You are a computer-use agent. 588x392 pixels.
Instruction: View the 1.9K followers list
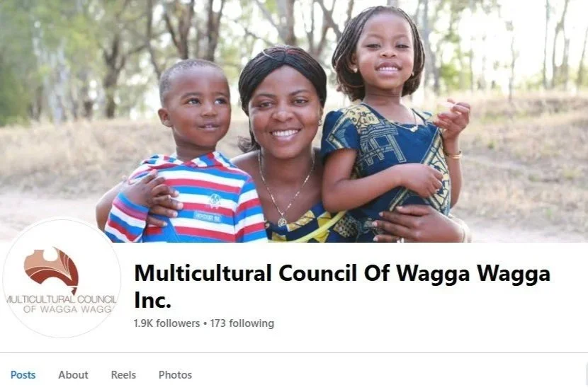click(x=166, y=323)
